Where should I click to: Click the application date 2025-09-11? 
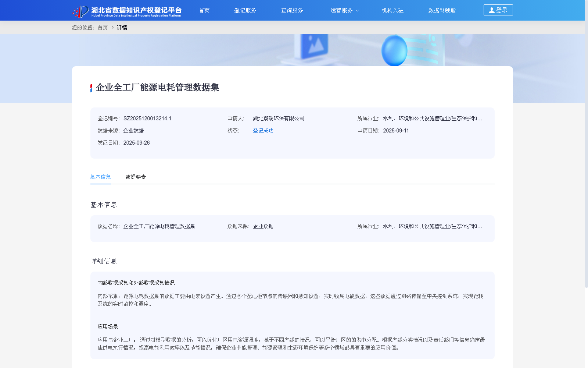[396, 131]
